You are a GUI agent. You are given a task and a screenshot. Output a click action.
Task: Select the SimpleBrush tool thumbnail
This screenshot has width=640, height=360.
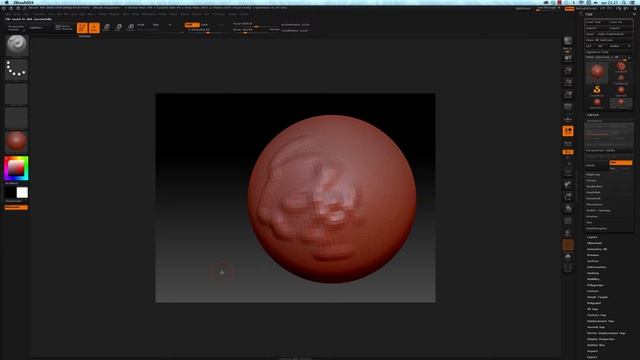click(597, 90)
